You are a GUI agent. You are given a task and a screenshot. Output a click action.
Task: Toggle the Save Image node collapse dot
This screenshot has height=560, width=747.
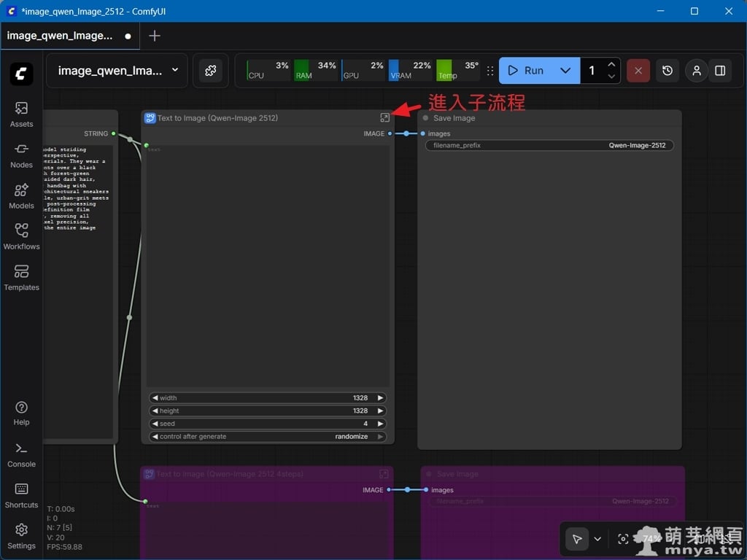pos(425,118)
